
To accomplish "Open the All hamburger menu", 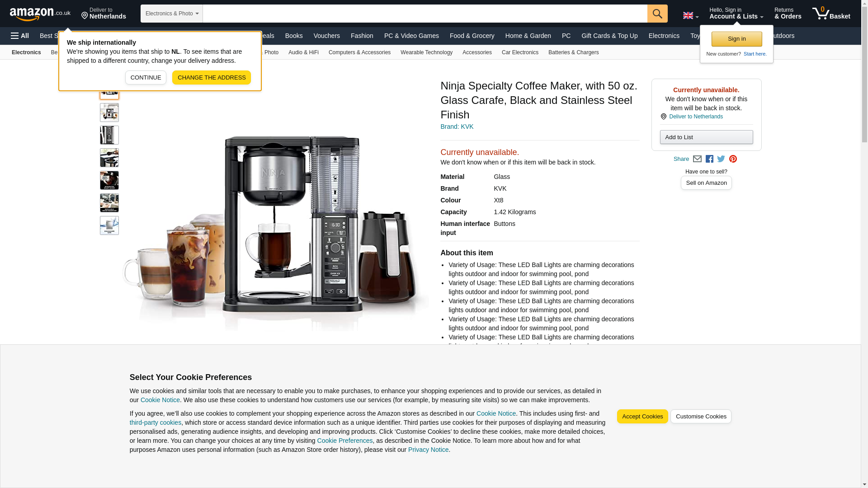I will tap(20, 36).
